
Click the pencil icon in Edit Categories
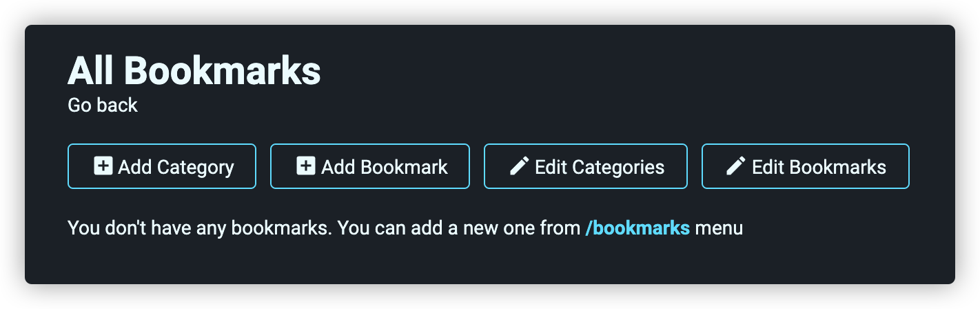click(x=519, y=166)
